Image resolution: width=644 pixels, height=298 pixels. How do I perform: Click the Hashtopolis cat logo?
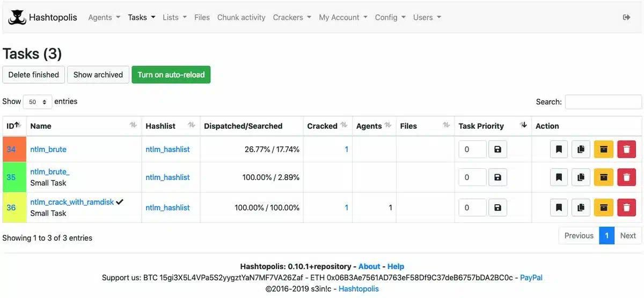pyautogui.click(x=17, y=17)
